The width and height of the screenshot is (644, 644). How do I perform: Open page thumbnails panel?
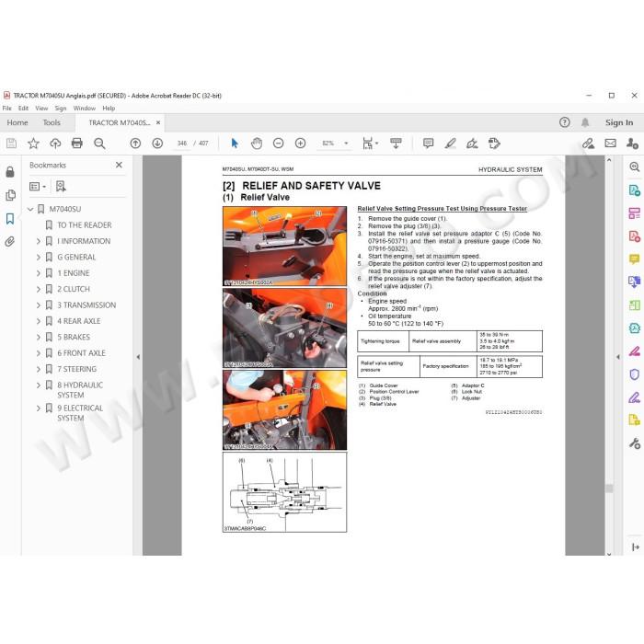tap(10, 195)
